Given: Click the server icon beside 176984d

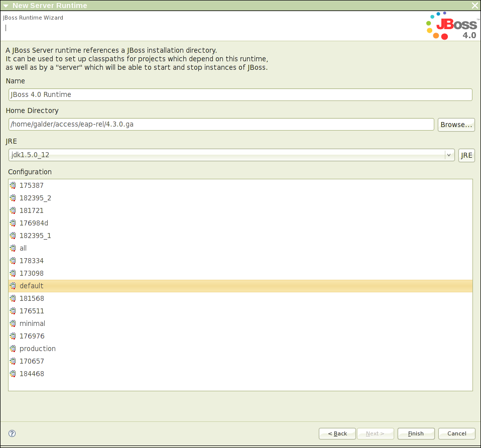Looking at the screenshot, I should point(13,223).
